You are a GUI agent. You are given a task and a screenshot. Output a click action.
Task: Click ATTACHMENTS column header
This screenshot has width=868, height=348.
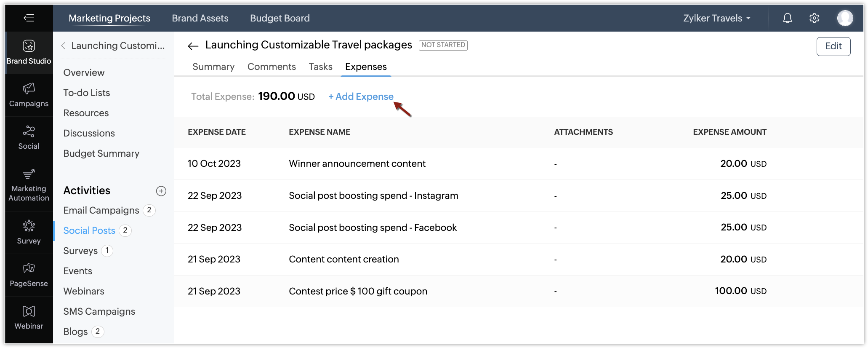pos(583,132)
